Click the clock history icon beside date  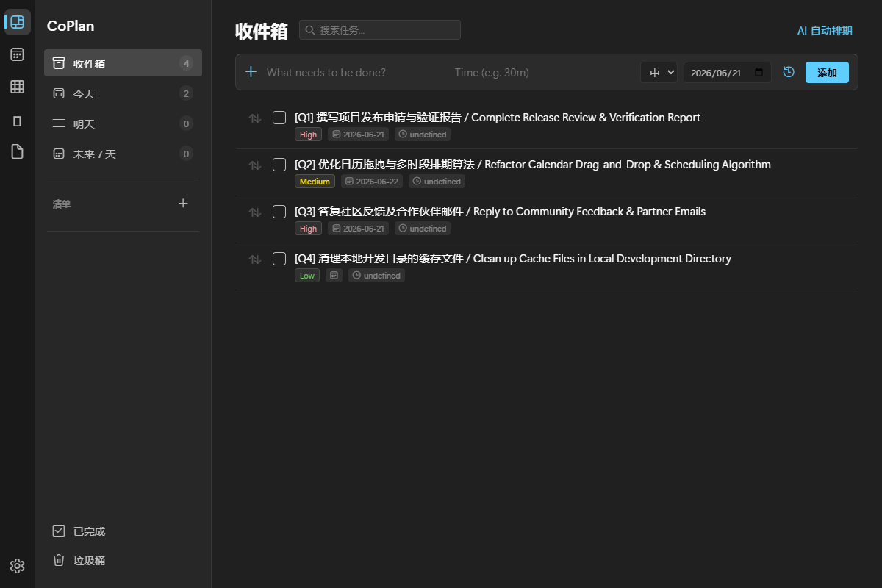point(789,72)
